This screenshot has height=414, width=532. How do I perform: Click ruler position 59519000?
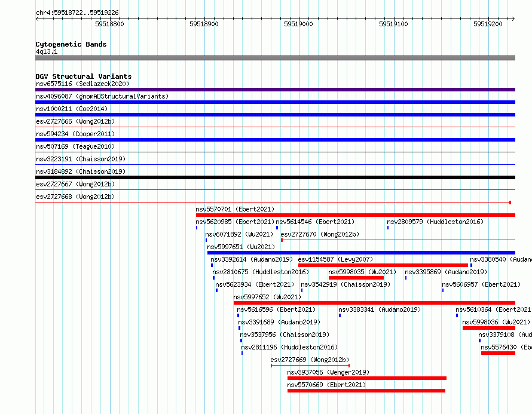click(x=298, y=24)
